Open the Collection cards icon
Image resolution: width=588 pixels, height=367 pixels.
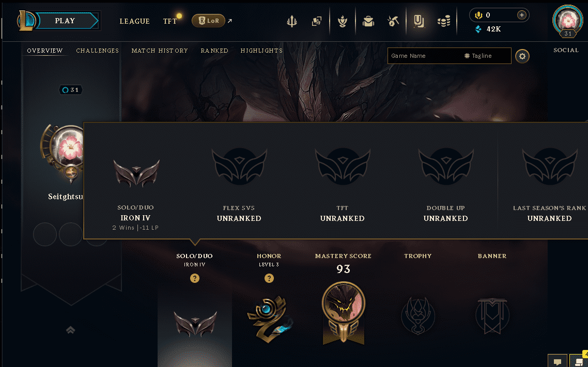(317, 21)
